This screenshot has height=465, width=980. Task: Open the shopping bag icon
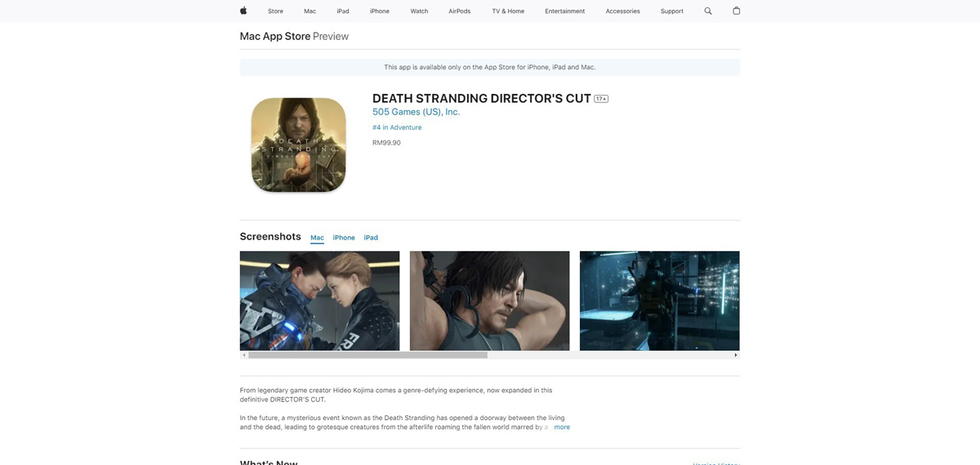pyautogui.click(x=736, y=11)
